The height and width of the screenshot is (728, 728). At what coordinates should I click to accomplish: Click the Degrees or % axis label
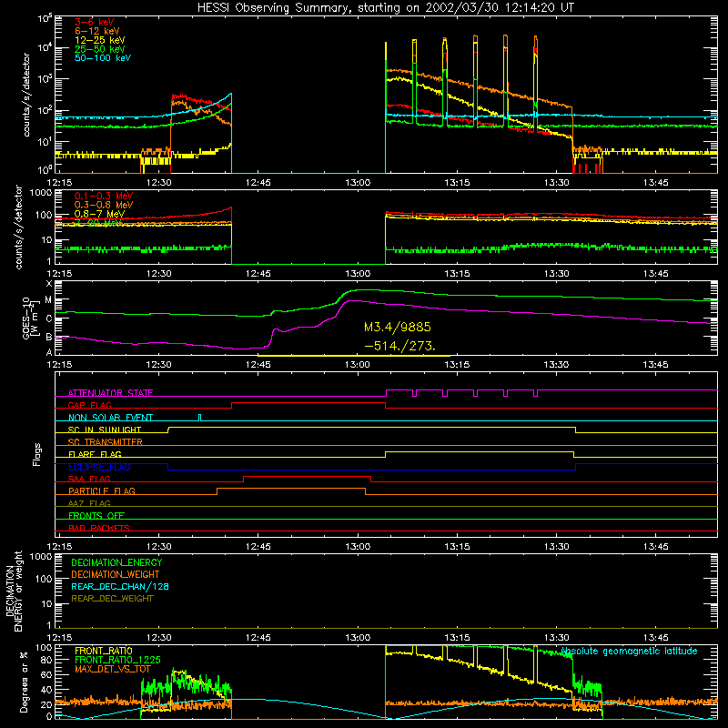tap(24, 682)
